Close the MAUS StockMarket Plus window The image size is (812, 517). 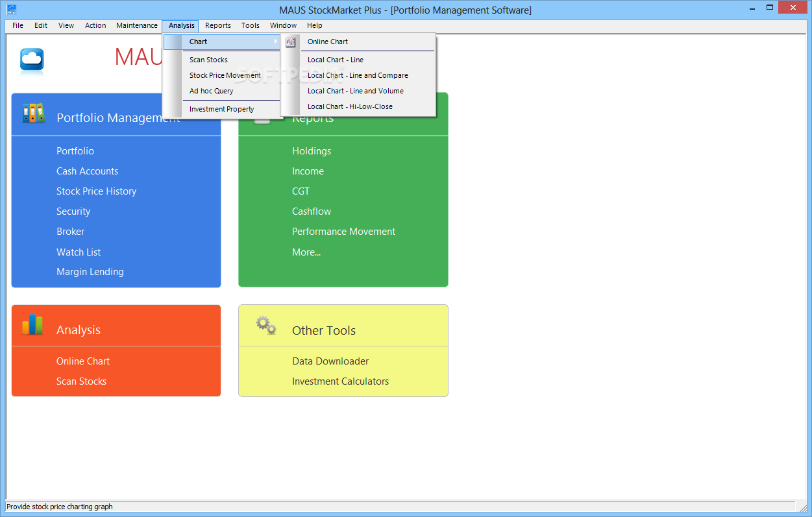pyautogui.click(x=793, y=8)
